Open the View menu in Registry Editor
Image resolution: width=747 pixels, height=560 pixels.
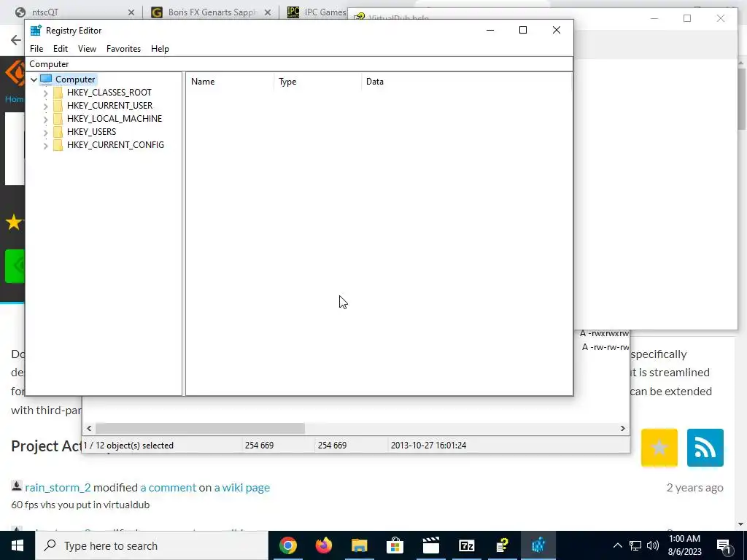(x=88, y=49)
